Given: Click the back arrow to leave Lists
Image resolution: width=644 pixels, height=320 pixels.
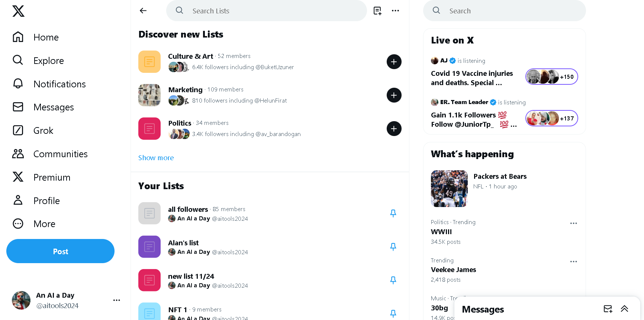Looking at the screenshot, I should [x=143, y=10].
